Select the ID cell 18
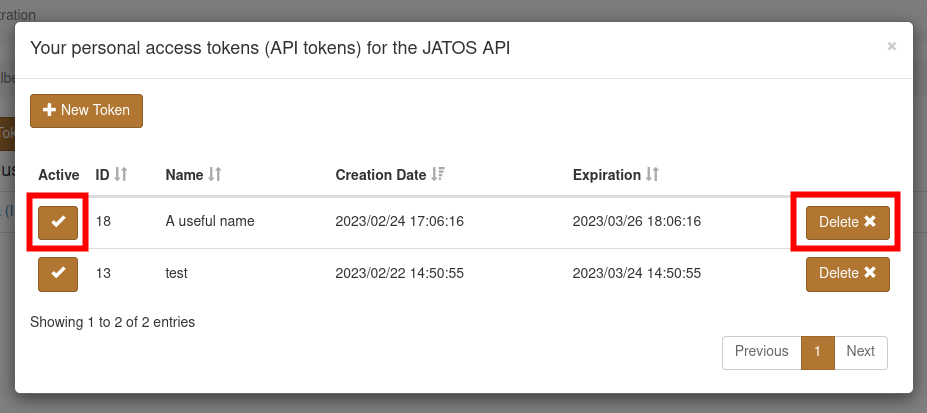 pos(103,222)
